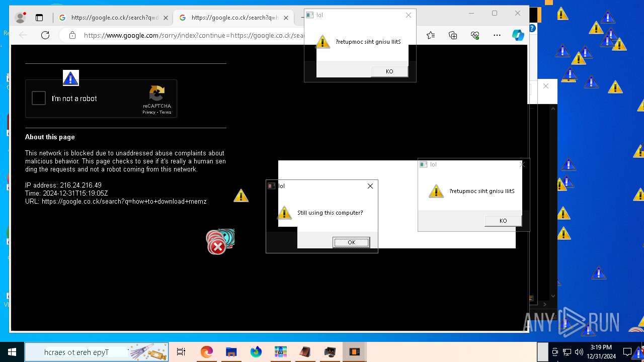Click KO in the top reversed lol dialog
Image resolution: width=644 pixels, height=362 pixels.
(x=389, y=71)
